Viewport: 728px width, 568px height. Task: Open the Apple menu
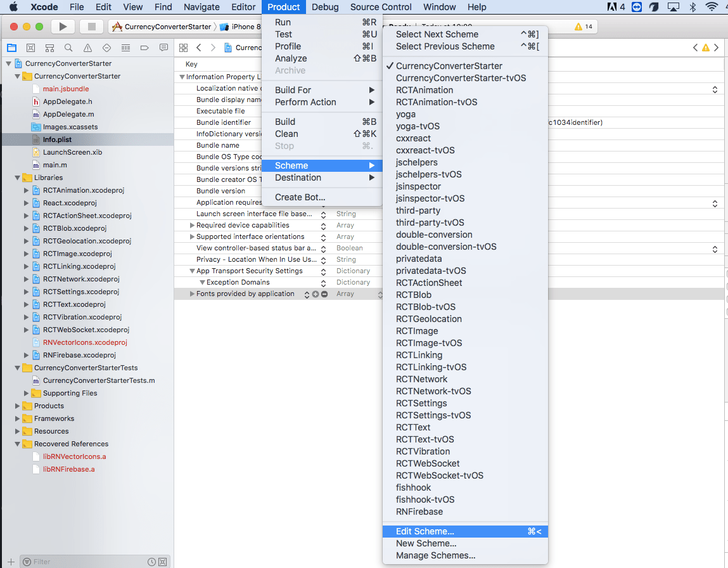click(13, 7)
